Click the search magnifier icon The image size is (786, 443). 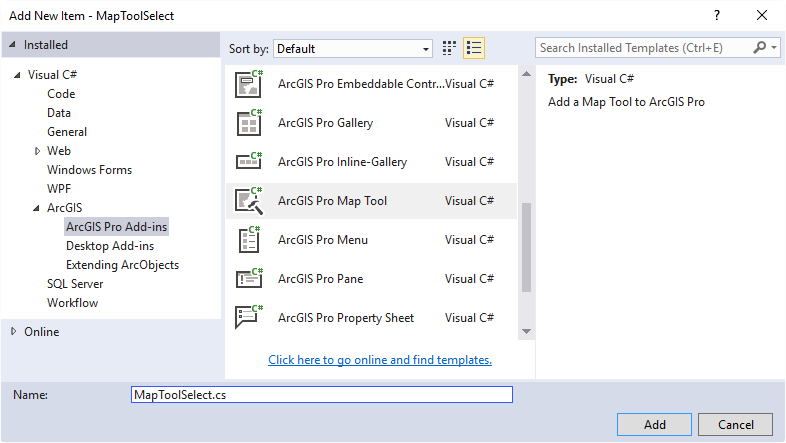click(x=759, y=48)
